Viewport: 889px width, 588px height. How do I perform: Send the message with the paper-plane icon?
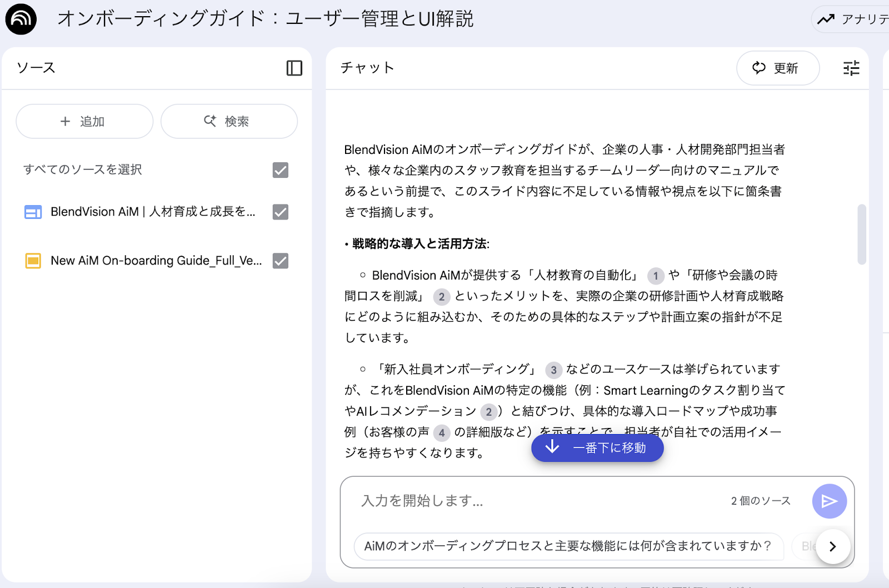point(828,501)
